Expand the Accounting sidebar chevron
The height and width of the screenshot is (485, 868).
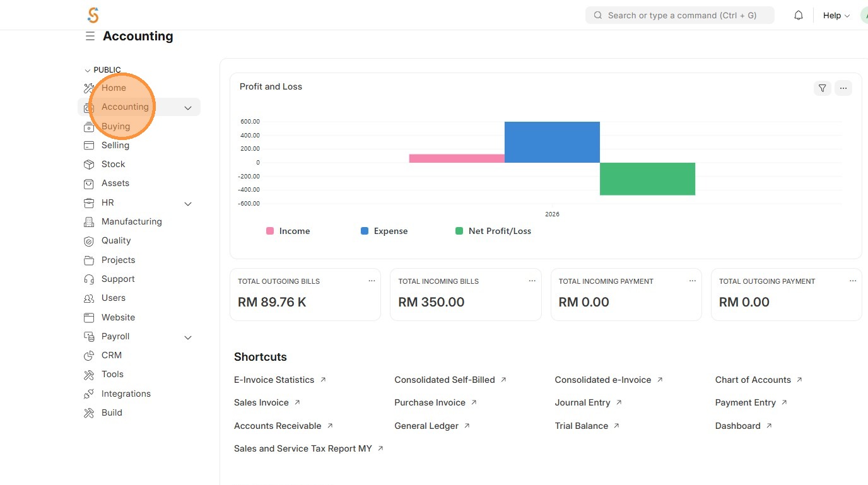[188, 108]
